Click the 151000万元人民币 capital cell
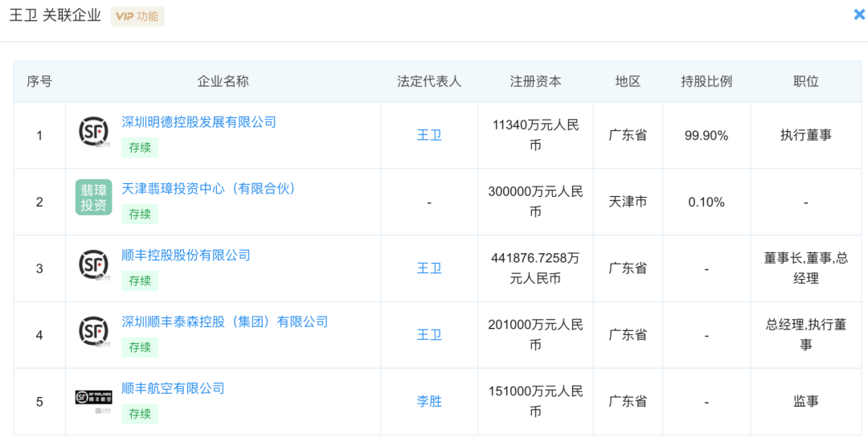868x446 pixels. point(535,401)
